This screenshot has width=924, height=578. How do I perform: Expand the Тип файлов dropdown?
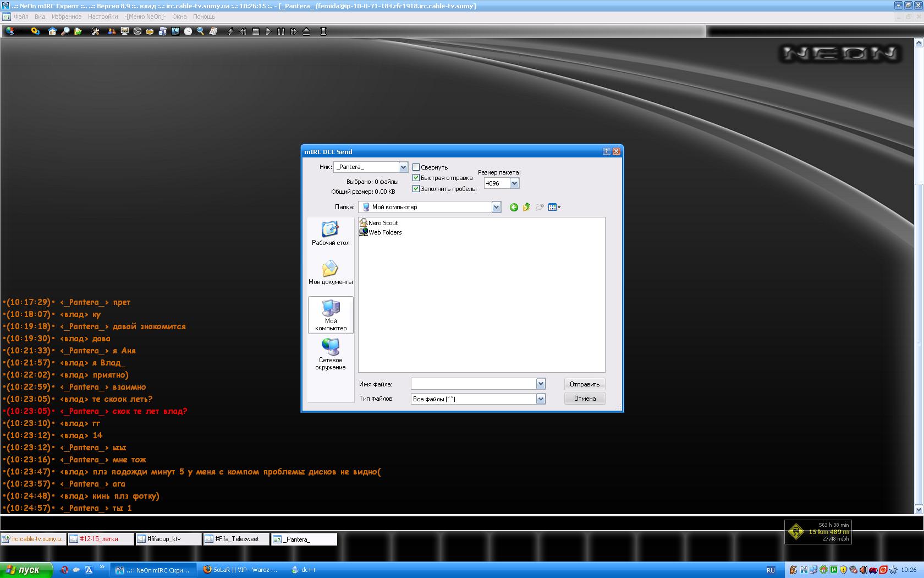pos(541,399)
